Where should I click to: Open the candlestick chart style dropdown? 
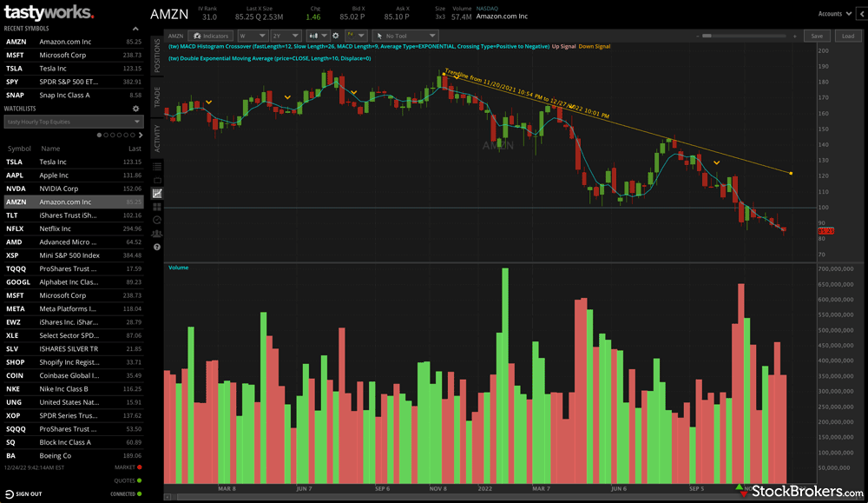coord(318,36)
